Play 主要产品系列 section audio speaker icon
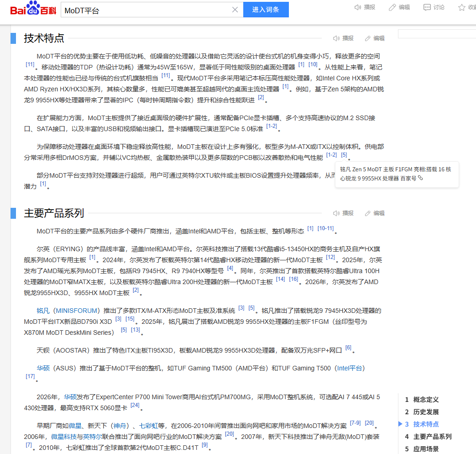 click(x=336, y=213)
